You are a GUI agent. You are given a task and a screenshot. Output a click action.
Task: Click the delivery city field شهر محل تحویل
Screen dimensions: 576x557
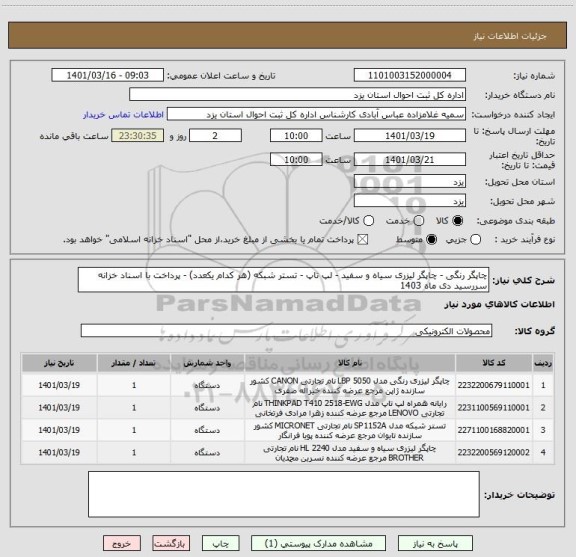[410, 201]
